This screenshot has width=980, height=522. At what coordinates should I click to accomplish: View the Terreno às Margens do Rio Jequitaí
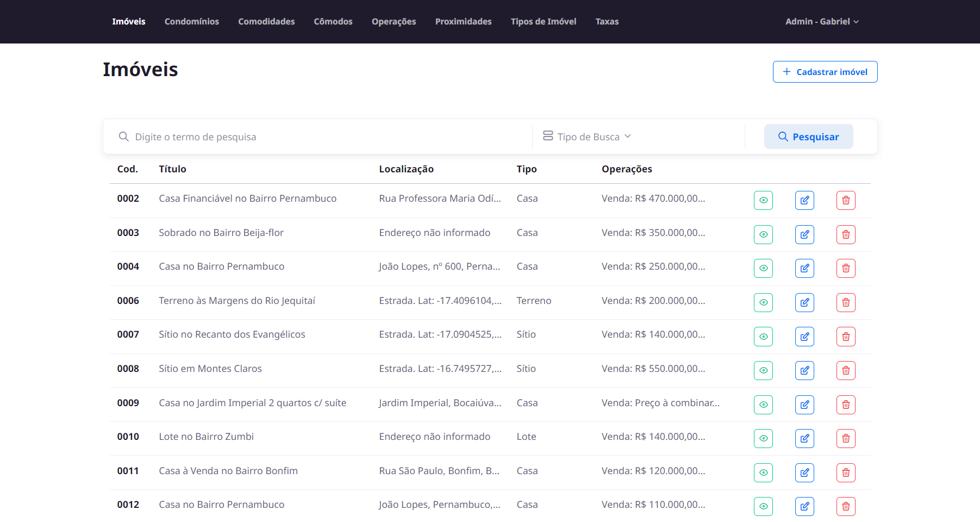pos(763,302)
